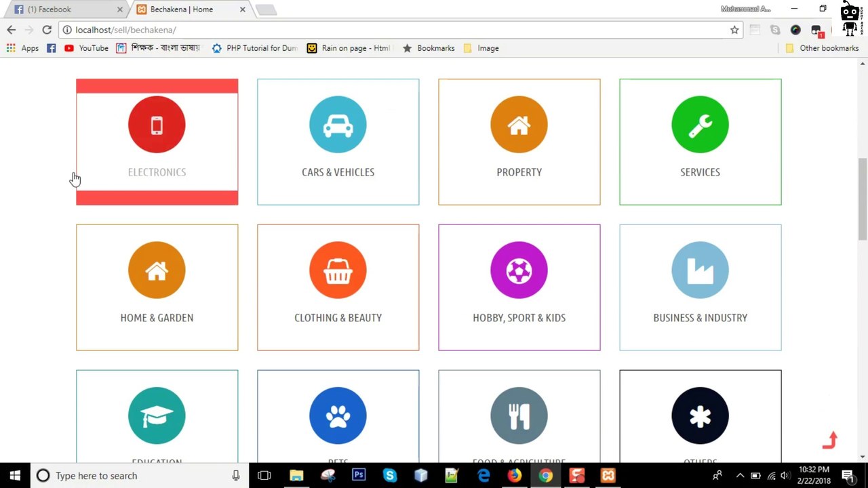Close the Bechakena | Home tab
This screenshot has width=868, height=488.
(243, 9)
